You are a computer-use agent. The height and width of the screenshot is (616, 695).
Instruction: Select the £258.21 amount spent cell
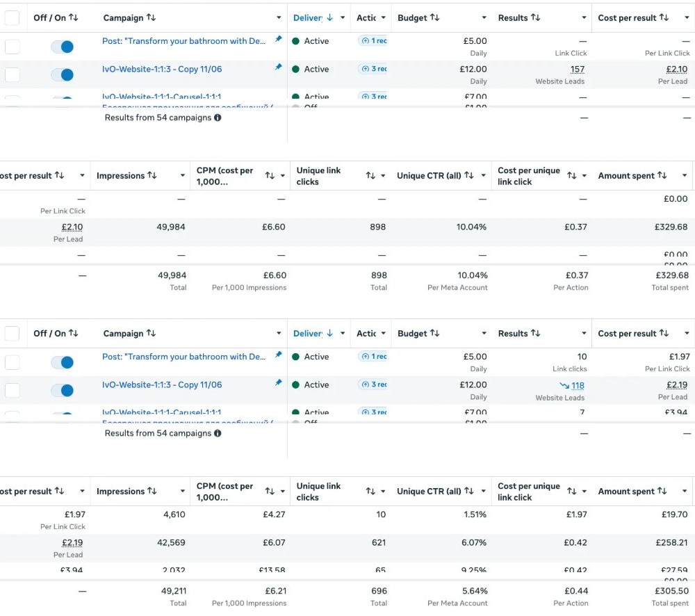tap(672, 543)
